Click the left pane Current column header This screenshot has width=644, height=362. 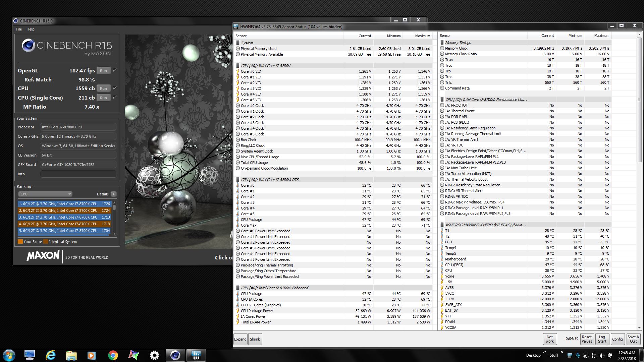tap(358, 36)
